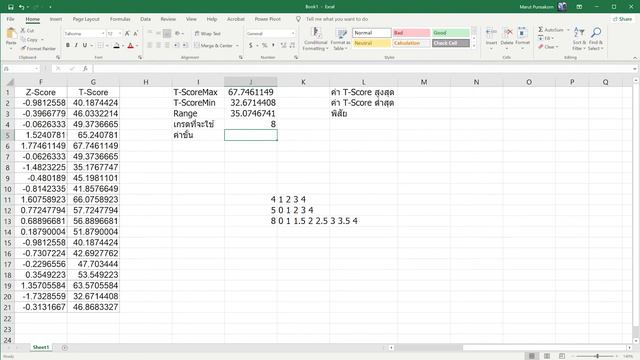Click the Decrease Font Size icon

tap(136, 33)
